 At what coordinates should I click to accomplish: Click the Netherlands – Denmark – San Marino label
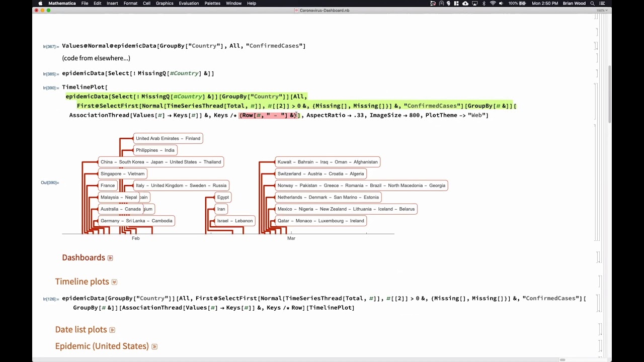point(328,197)
